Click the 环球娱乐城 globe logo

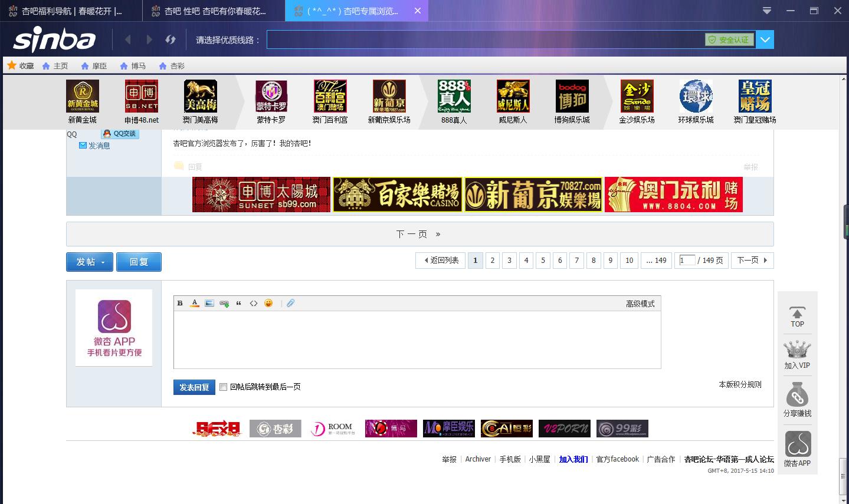(696, 96)
